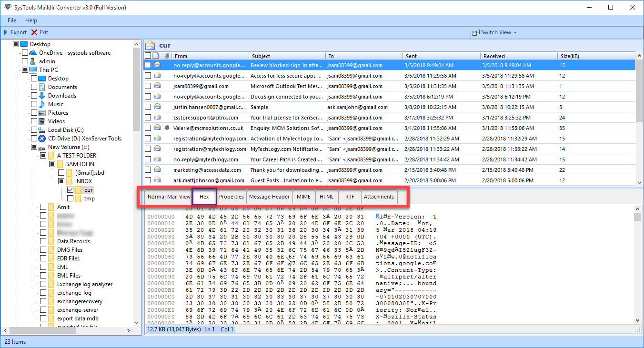The image size is (644, 348).
Task: Click the Exit toolbar button
Action: click(40, 32)
